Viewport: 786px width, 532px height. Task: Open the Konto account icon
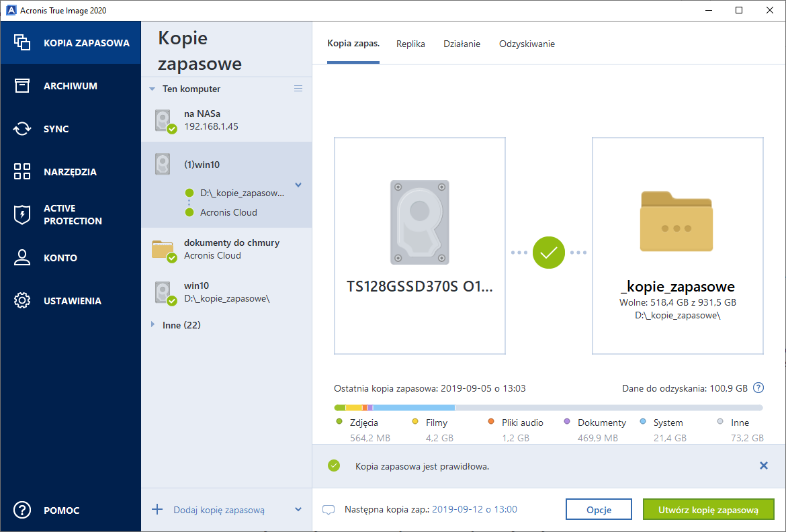(x=22, y=258)
